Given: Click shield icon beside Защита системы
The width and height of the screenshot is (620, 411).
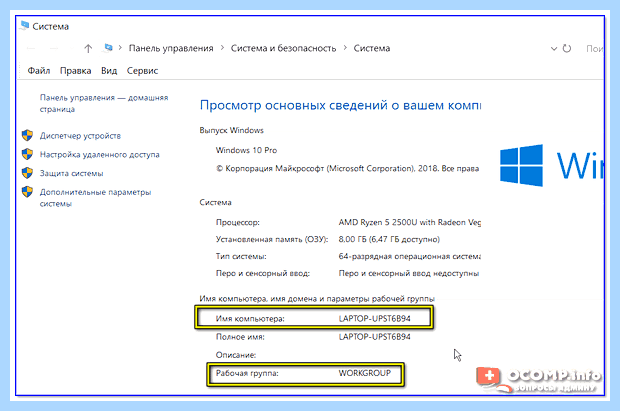Looking at the screenshot, I should (x=27, y=173).
